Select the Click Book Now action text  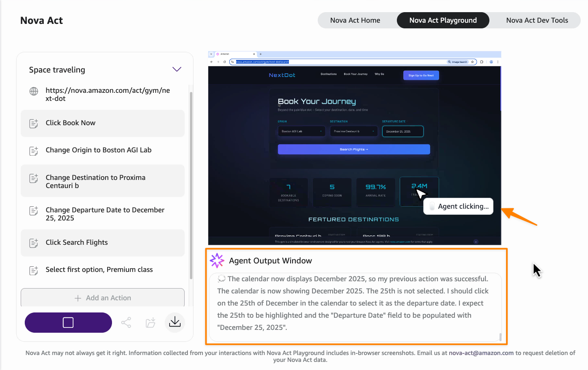(71, 123)
